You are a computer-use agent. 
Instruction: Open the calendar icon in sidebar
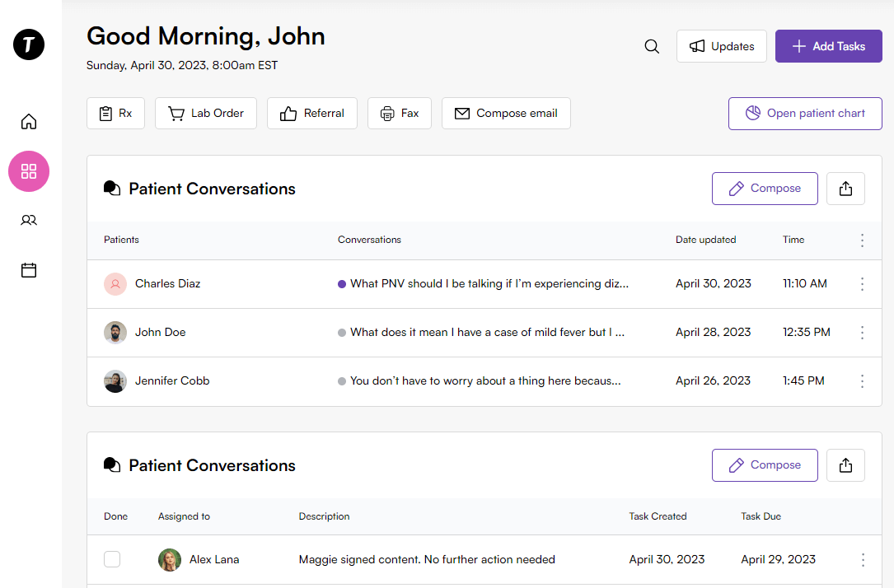click(x=29, y=270)
